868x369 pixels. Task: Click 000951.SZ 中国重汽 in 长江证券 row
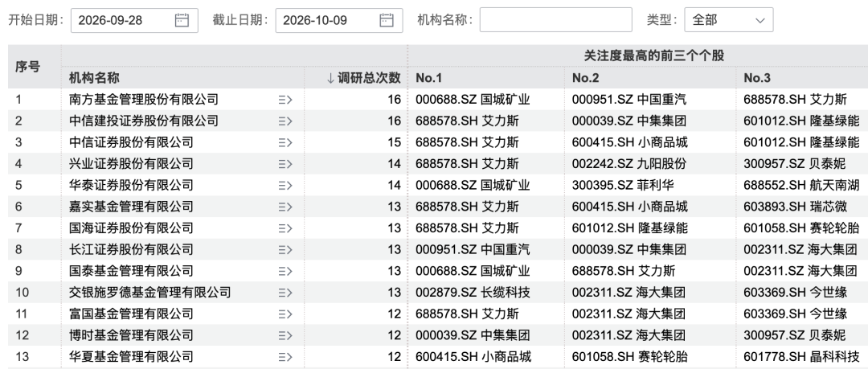point(473,249)
